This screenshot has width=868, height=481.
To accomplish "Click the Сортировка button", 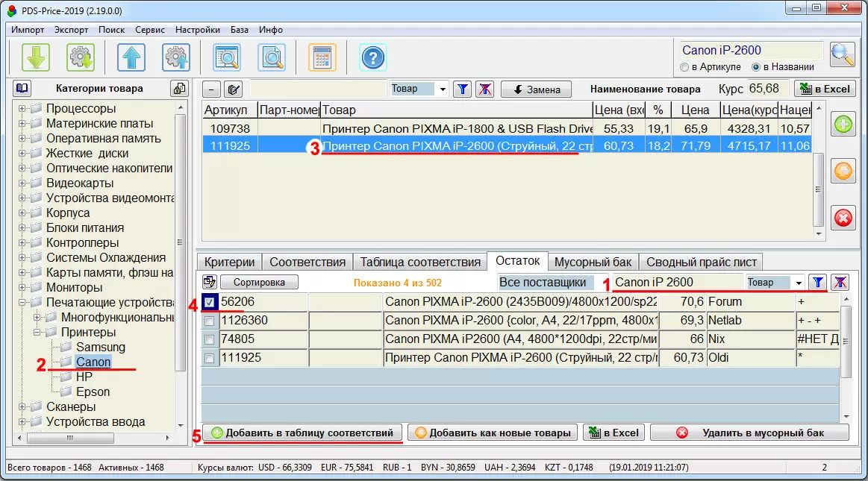I will 259,282.
